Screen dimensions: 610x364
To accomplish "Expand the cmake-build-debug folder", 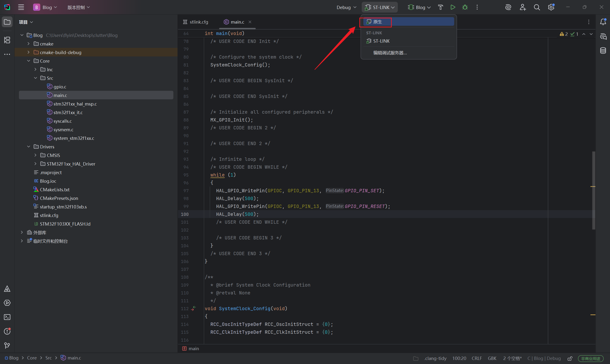I will [28, 52].
